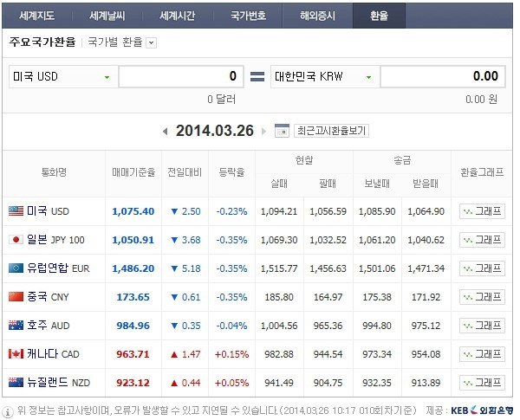Open the calendar date picker icon
Screen dimensions: 520x420
tap(282, 131)
